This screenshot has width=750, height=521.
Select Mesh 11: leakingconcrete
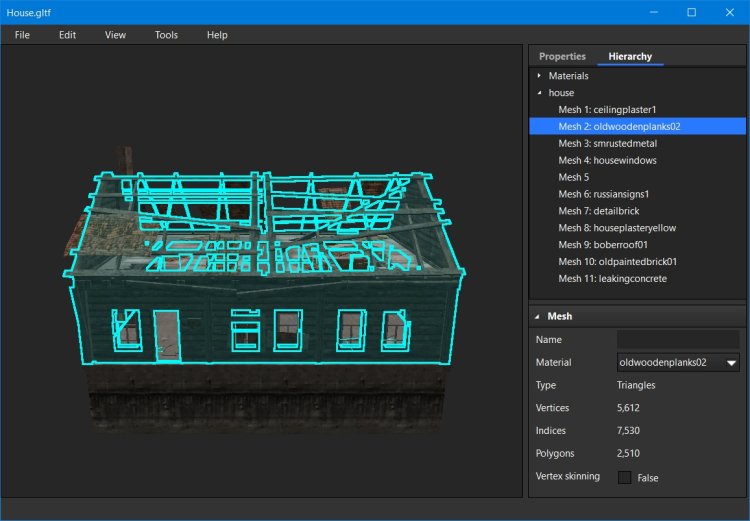[612, 279]
